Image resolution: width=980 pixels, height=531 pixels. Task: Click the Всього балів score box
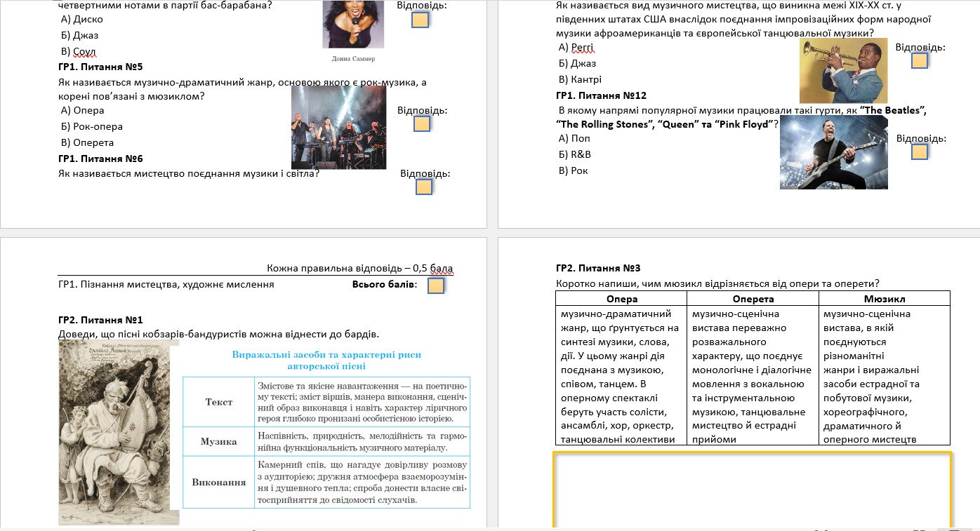point(435,285)
